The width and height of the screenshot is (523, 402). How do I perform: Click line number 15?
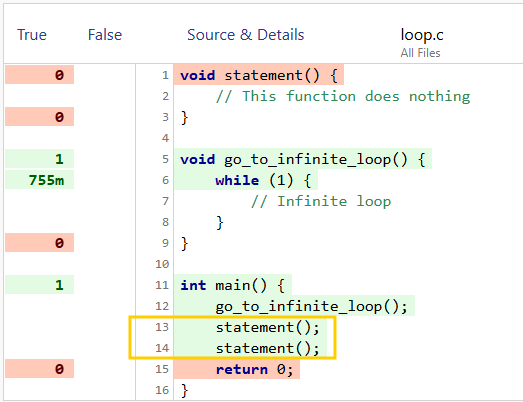(x=162, y=369)
